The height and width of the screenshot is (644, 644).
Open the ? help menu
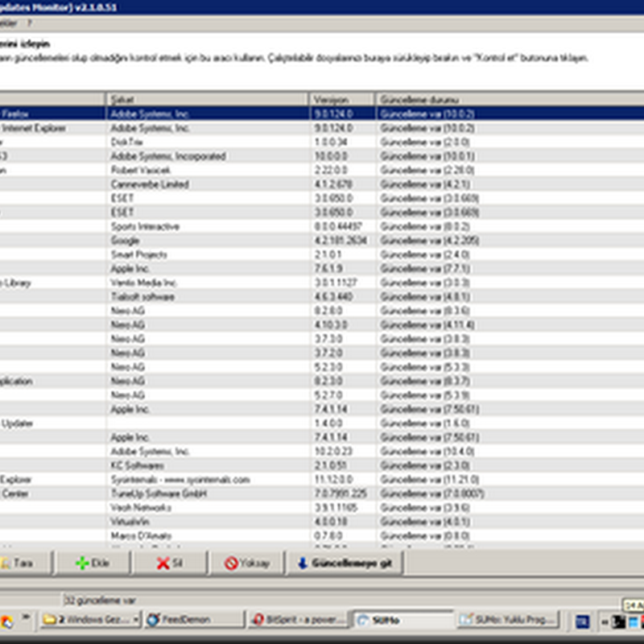[x=29, y=23]
